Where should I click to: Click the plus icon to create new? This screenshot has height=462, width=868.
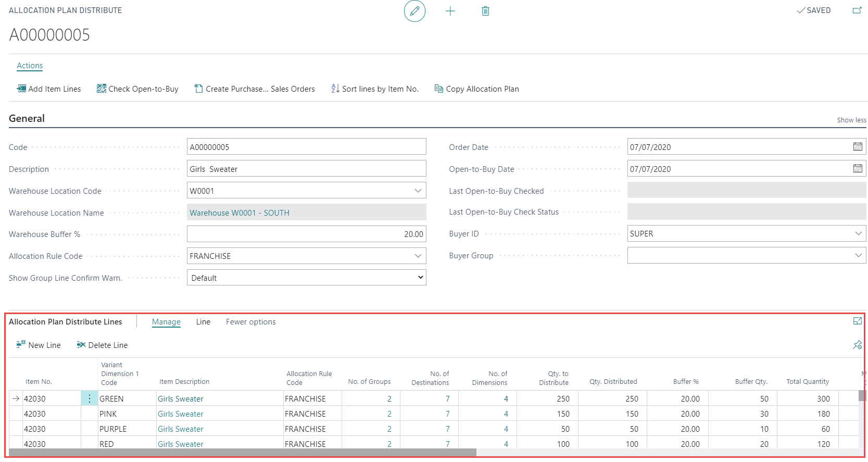pyautogui.click(x=450, y=11)
